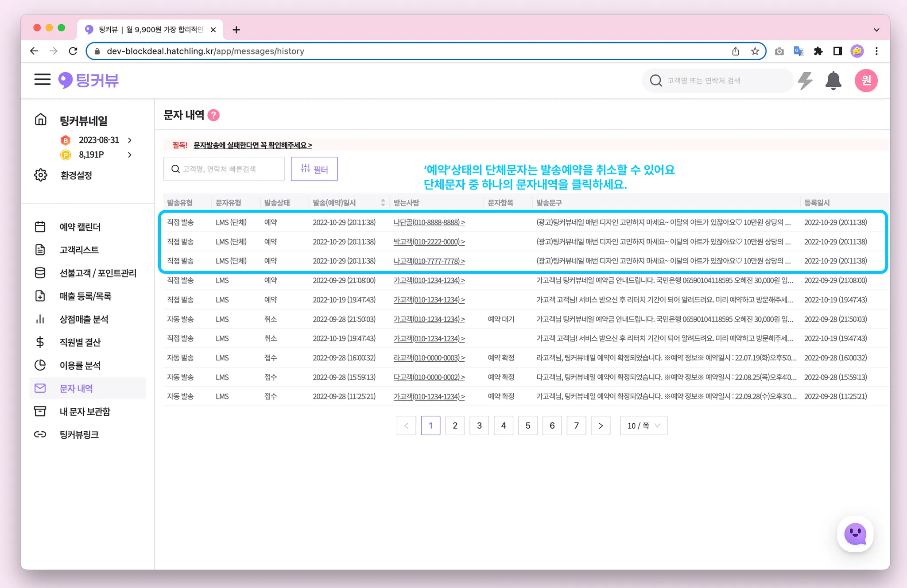The width and height of the screenshot is (907, 588).
Task: Click the lightning bolt quick action icon
Action: point(805,81)
